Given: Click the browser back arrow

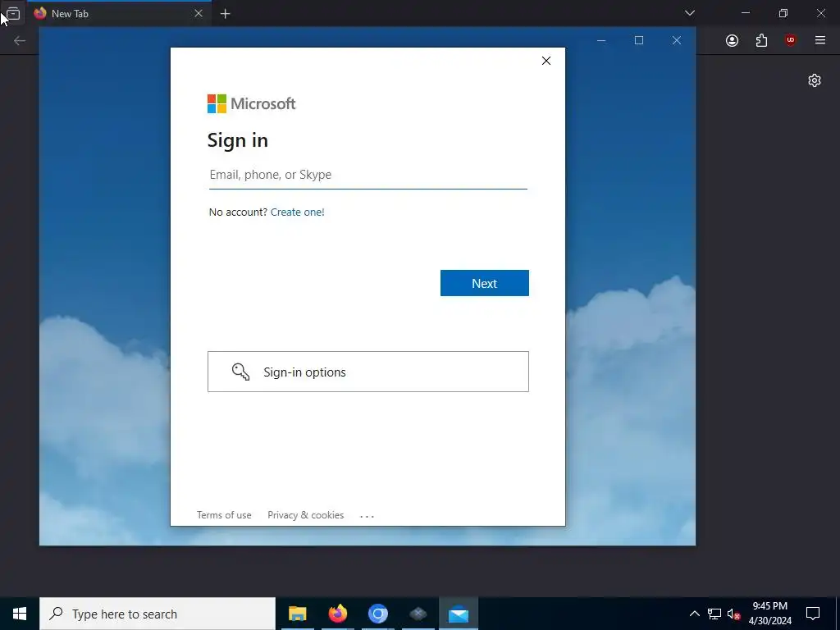Looking at the screenshot, I should tap(20, 41).
